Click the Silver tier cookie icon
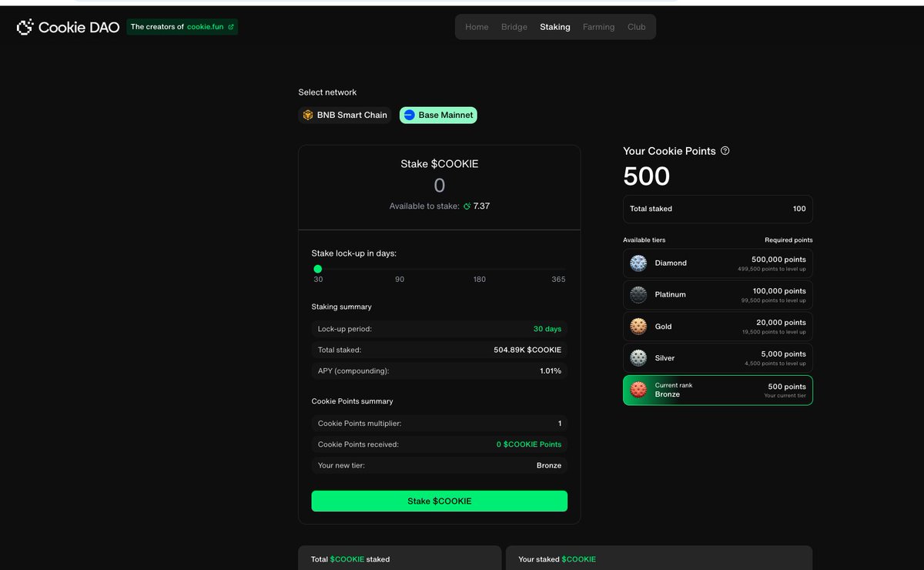Image resolution: width=924 pixels, height=570 pixels. tap(638, 358)
